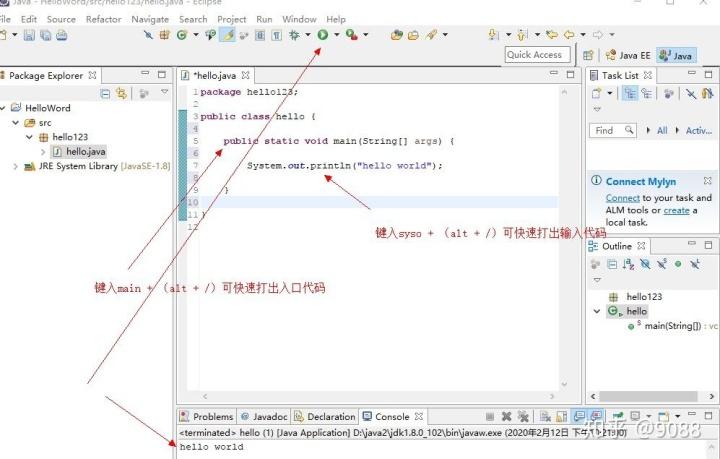
Task: Toggle Hide Static Members in Outline
Action: pyautogui.click(x=662, y=264)
